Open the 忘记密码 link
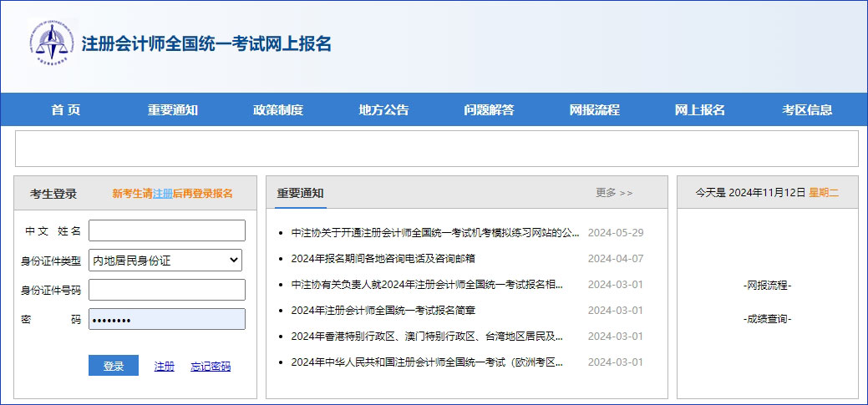This screenshot has width=868, height=405. pyautogui.click(x=211, y=367)
